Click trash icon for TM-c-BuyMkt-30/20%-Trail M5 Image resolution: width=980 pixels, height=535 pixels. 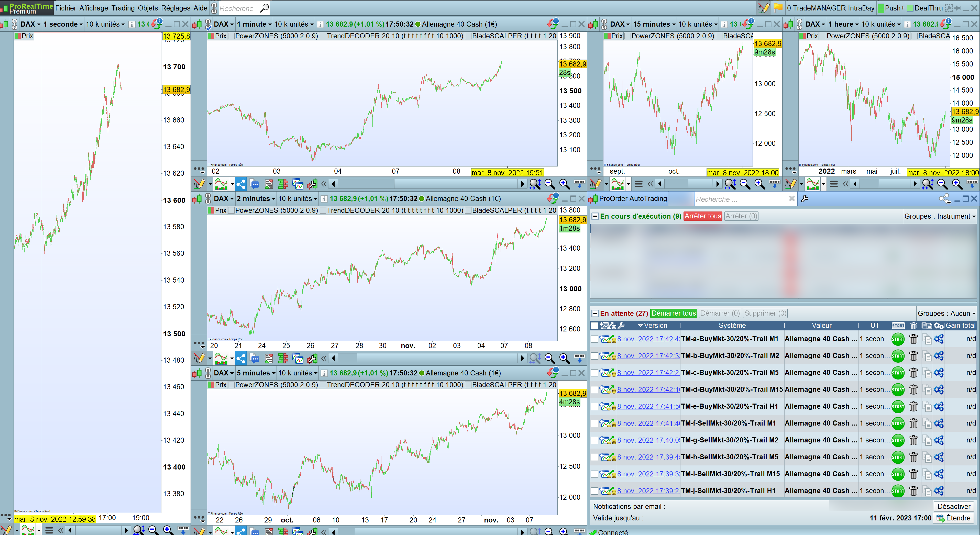tap(913, 373)
